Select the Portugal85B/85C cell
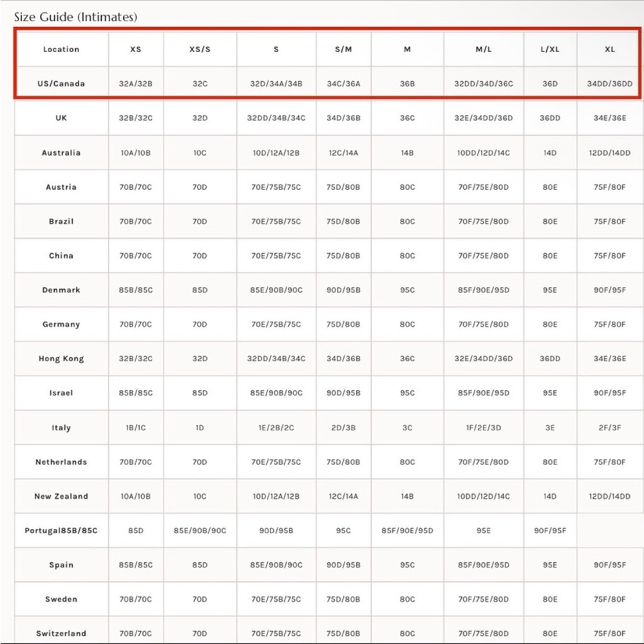This screenshot has height=644, width=644. point(61,530)
